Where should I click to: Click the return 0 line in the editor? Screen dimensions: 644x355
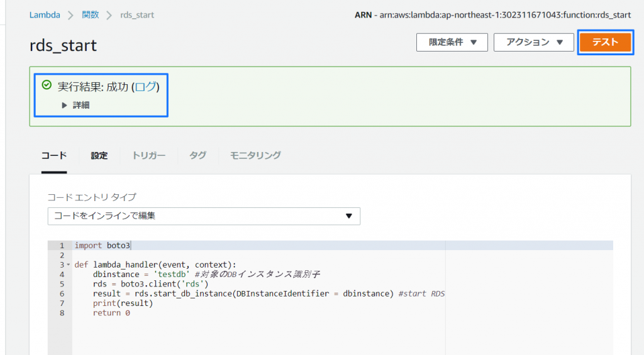[111, 313]
